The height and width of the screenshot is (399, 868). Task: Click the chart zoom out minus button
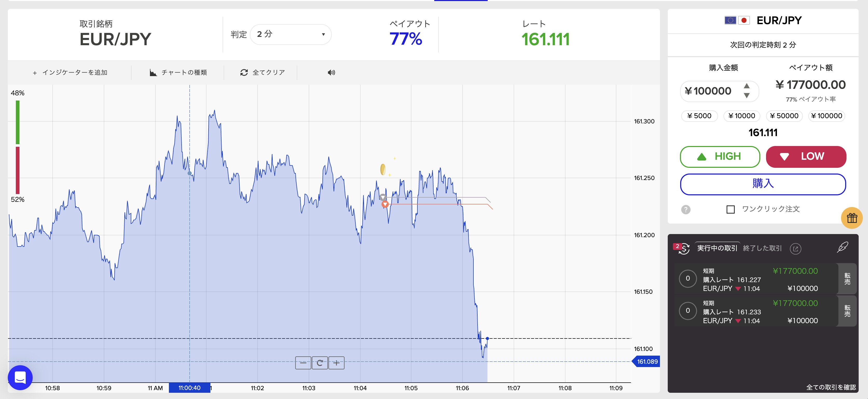[303, 363]
